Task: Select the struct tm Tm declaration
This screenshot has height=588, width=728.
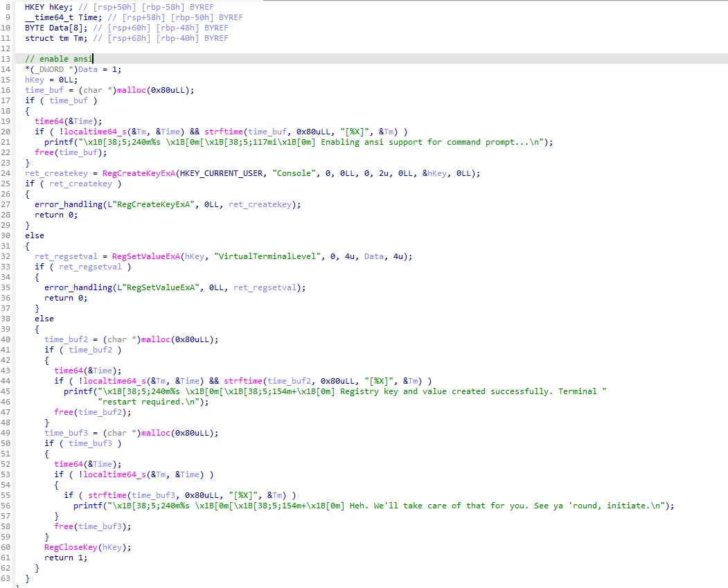Action: (54, 38)
